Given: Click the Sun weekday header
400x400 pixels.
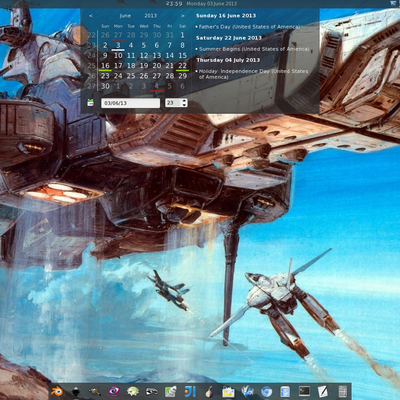Looking at the screenshot, I should coord(105,26).
